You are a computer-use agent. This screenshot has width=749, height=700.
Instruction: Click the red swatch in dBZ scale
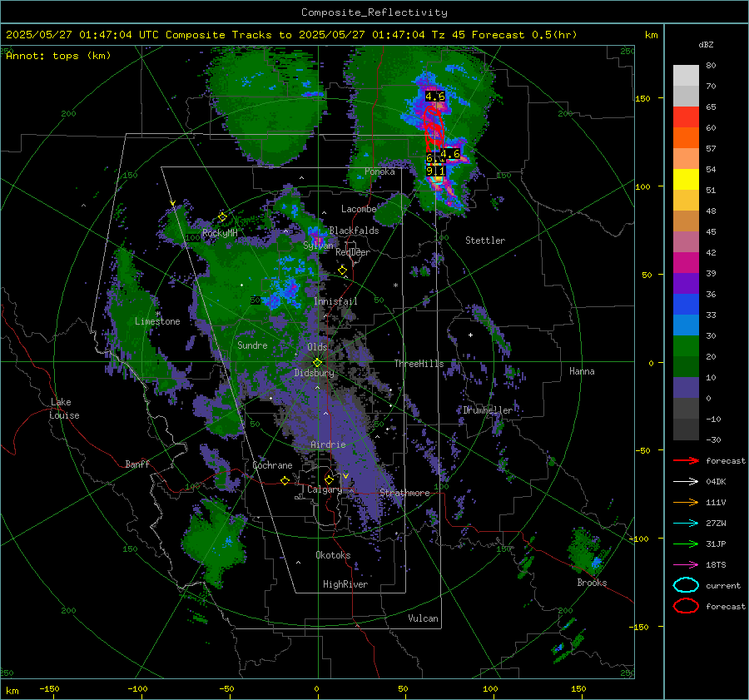point(686,117)
